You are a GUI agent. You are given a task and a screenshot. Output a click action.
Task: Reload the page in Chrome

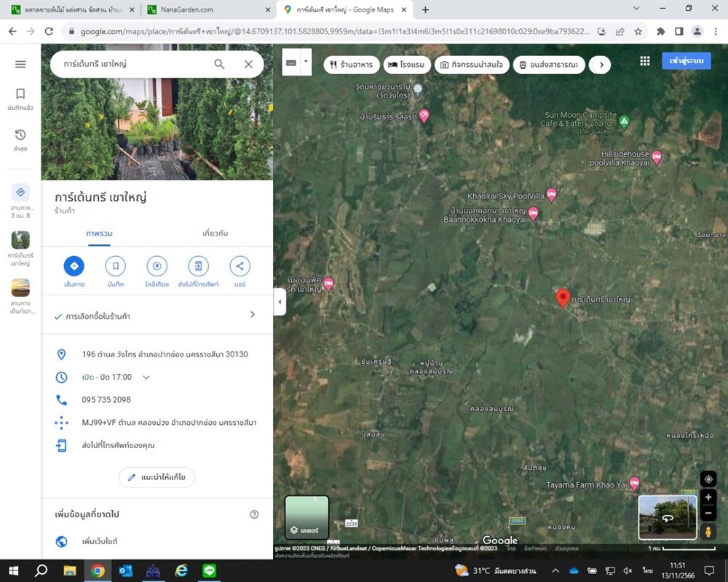pos(49,31)
